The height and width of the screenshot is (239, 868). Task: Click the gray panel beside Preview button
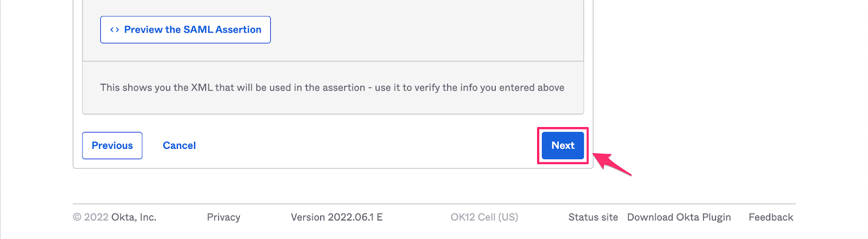coord(426,30)
